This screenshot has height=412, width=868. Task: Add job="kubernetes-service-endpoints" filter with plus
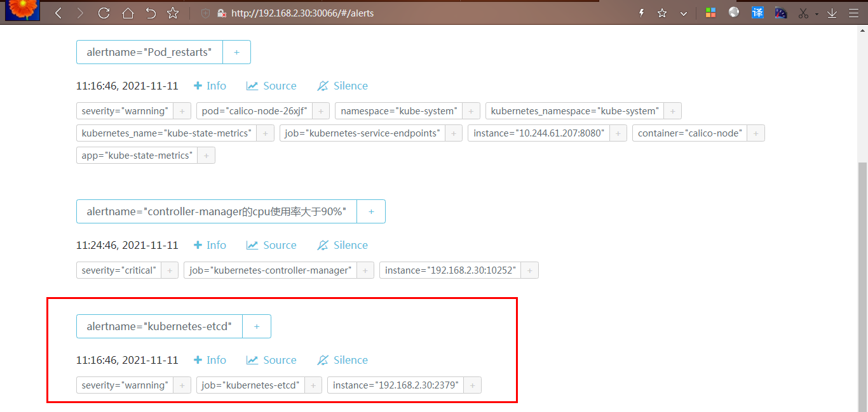coord(454,133)
